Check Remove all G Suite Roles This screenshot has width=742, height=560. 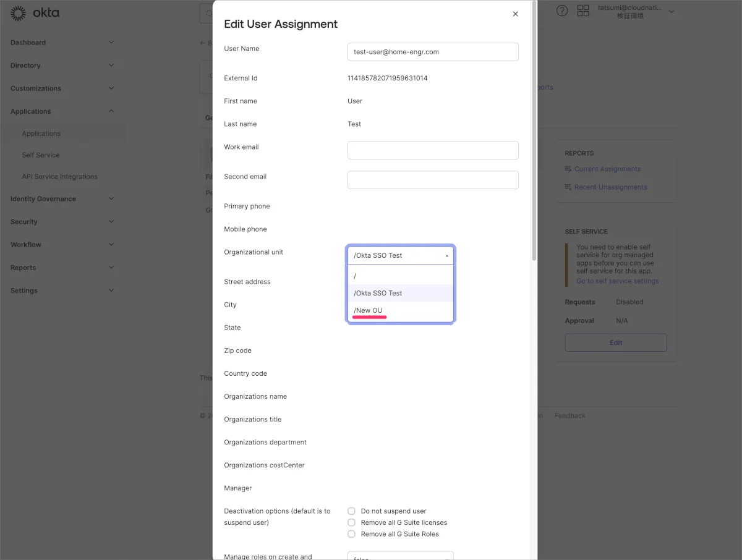(351, 534)
